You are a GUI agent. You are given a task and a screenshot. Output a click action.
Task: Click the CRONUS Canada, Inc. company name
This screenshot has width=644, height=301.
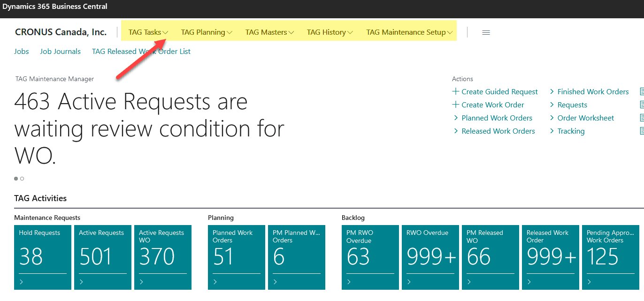(61, 32)
